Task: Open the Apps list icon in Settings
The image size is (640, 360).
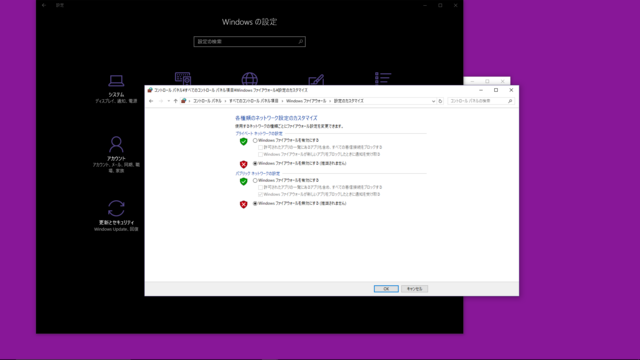Action: [x=382, y=78]
